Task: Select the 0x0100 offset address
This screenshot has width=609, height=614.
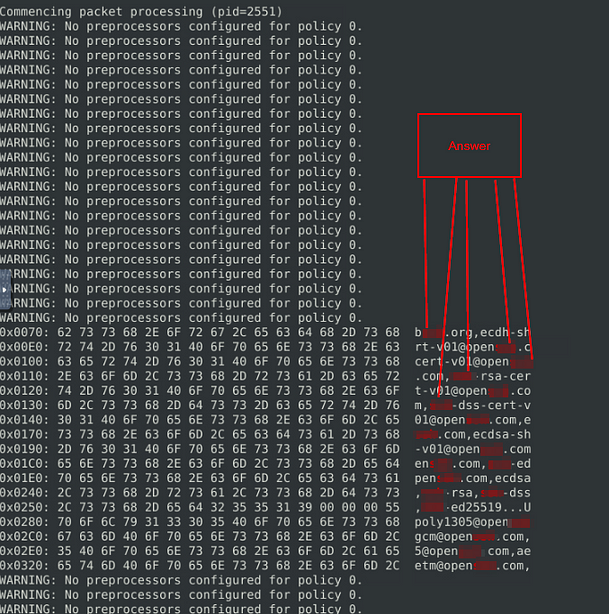Action: pos(25,361)
